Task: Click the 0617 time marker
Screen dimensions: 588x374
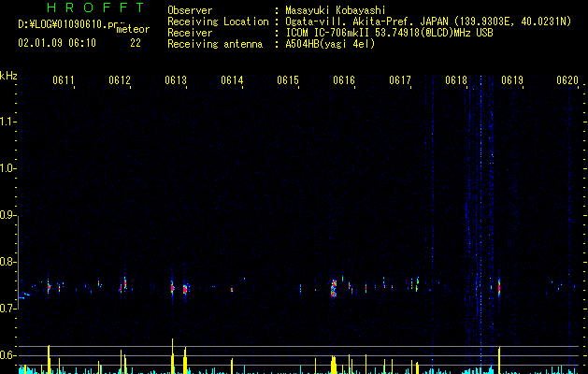Action: (x=400, y=79)
